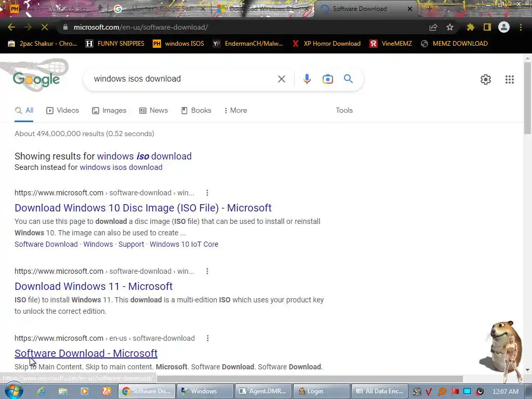
Task: Submit the search with the magnifier icon
Action: pyautogui.click(x=348, y=79)
